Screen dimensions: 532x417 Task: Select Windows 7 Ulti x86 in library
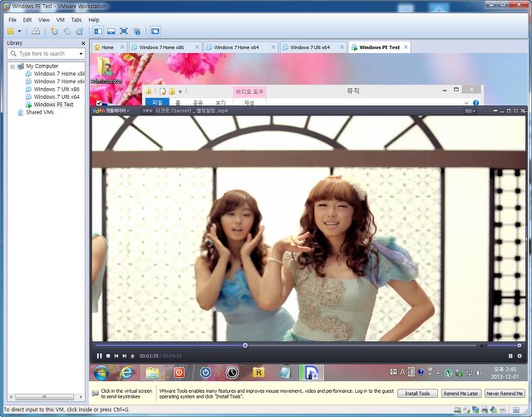click(x=57, y=89)
